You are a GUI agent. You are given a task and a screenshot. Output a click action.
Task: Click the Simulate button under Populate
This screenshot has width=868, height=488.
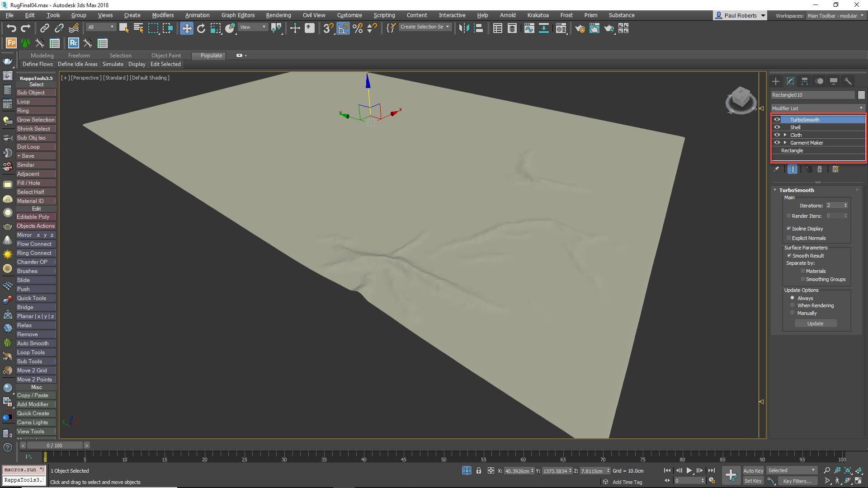pyautogui.click(x=113, y=64)
